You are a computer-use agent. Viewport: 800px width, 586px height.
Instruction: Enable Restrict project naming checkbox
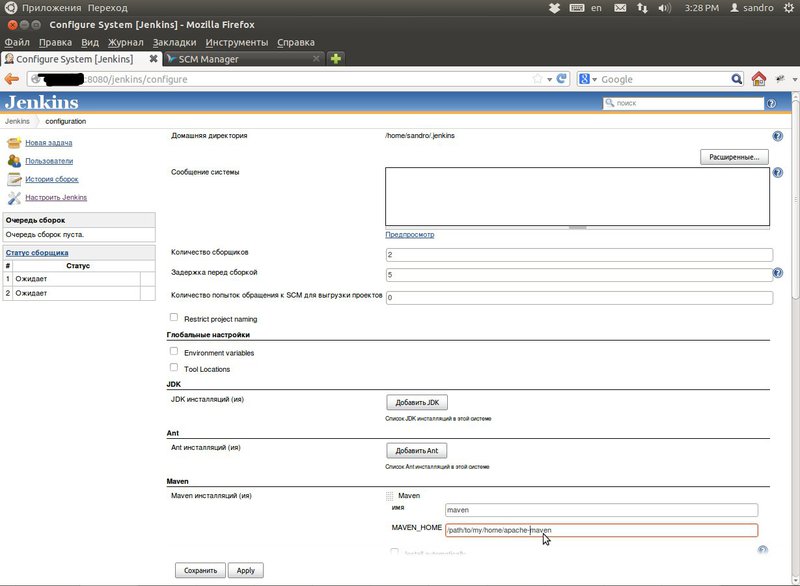point(174,317)
